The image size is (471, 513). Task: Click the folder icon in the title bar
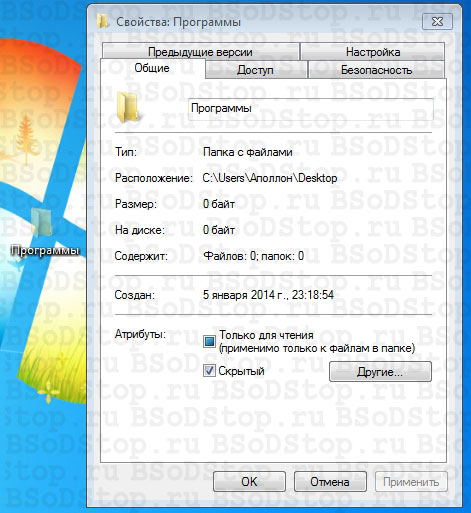103,21
